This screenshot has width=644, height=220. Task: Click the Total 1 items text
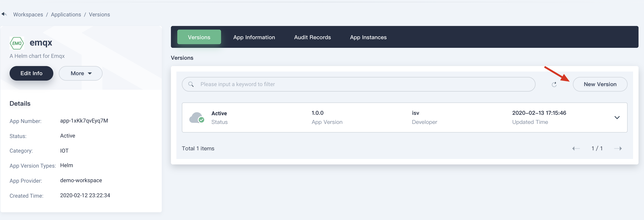coord(198,148)
